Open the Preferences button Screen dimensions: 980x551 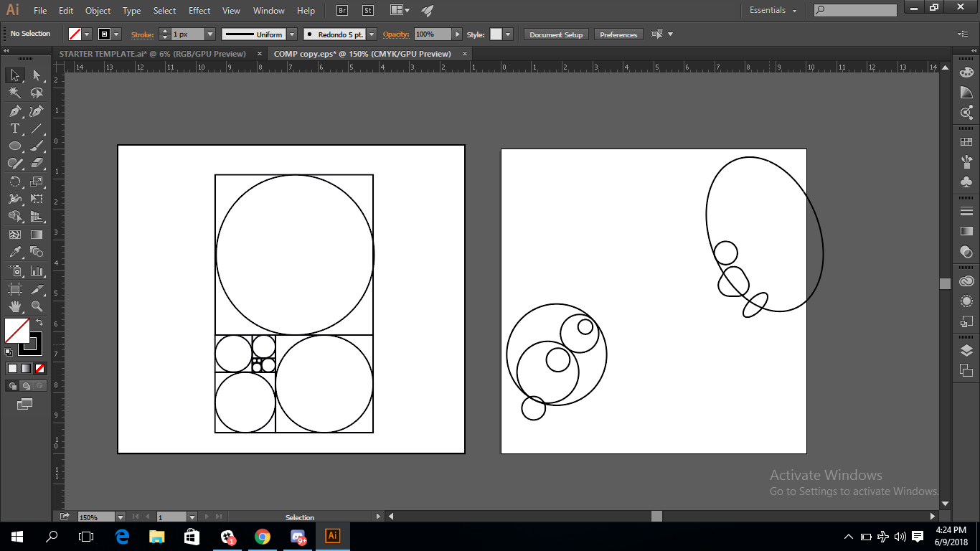[x=618, y=34]
